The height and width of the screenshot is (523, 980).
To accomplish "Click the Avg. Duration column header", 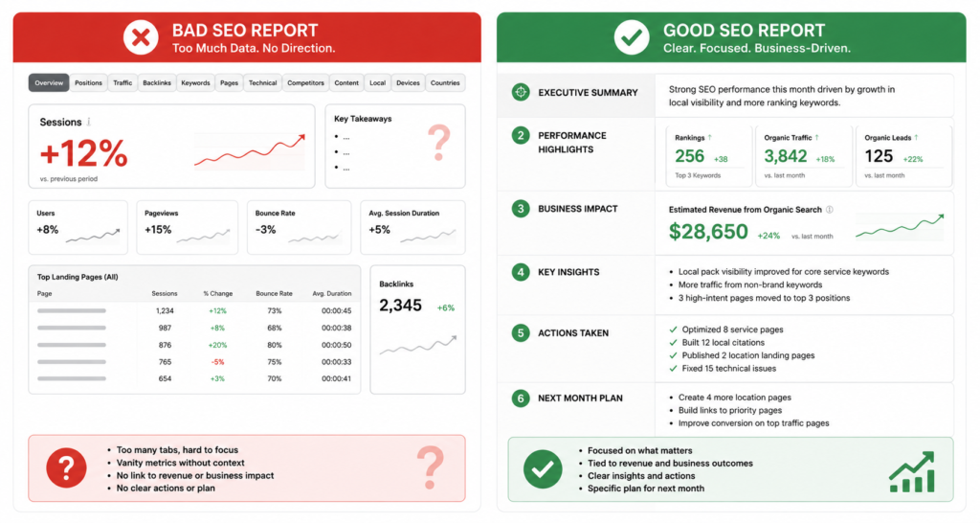I will click(332, 293).
